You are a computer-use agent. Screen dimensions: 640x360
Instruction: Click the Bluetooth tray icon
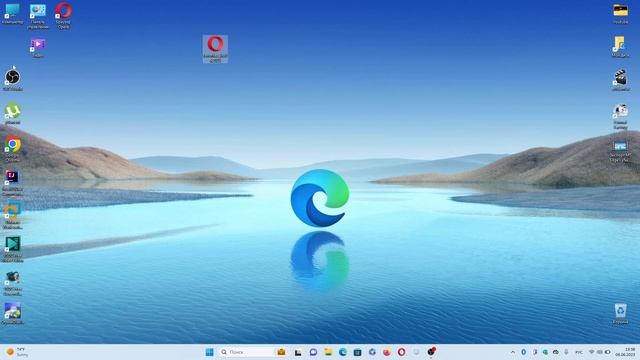point(524,352)
